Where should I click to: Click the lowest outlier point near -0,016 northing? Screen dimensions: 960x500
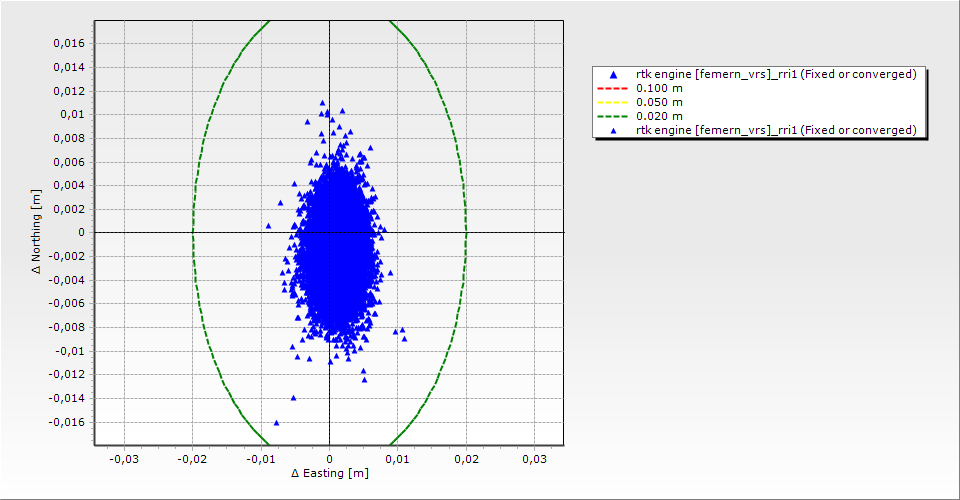point(276,423)
